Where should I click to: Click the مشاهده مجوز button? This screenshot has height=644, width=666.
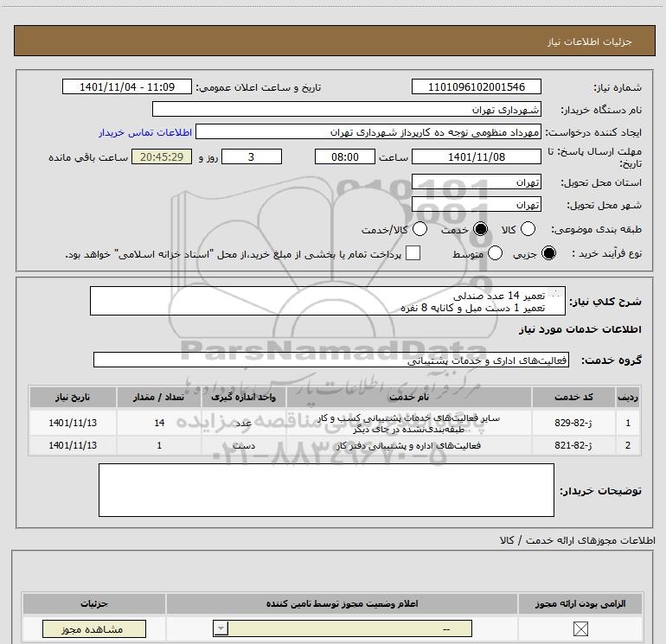94,628
